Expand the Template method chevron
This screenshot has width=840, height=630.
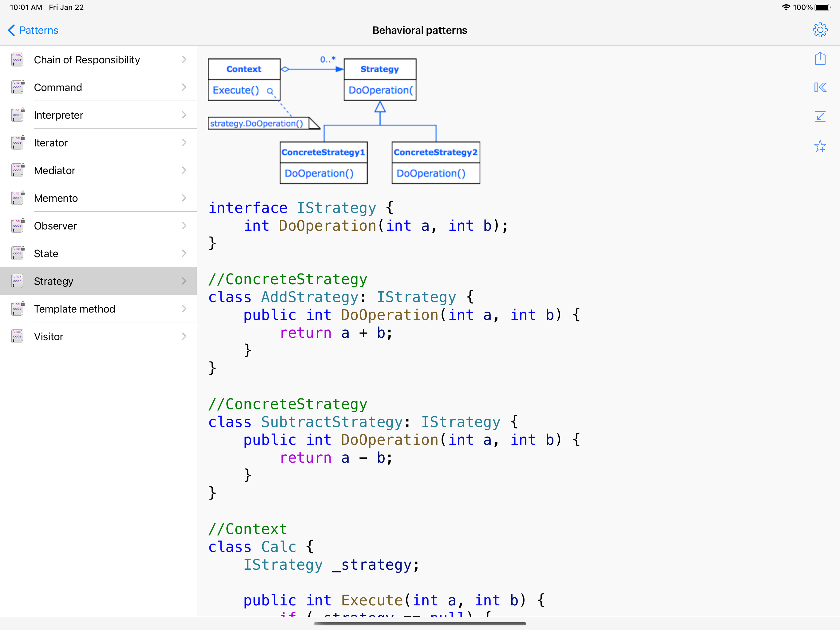(x=184, y=309)
